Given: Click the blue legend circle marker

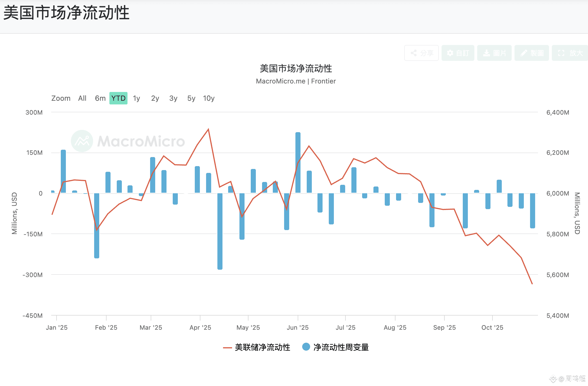Looking at the screenshot, I should click(x=306, y=347).
